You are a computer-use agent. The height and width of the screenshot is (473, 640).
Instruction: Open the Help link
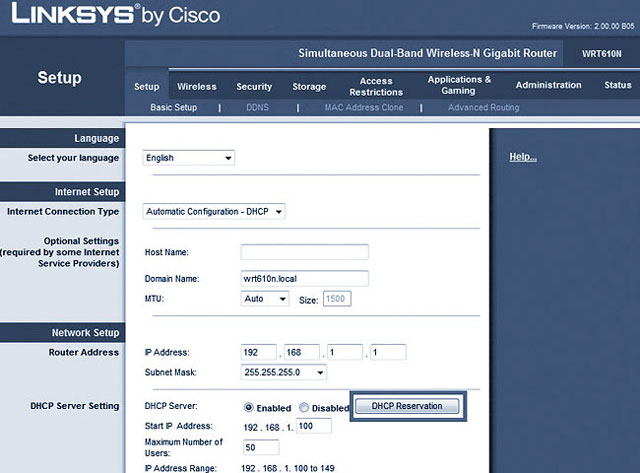523,157
